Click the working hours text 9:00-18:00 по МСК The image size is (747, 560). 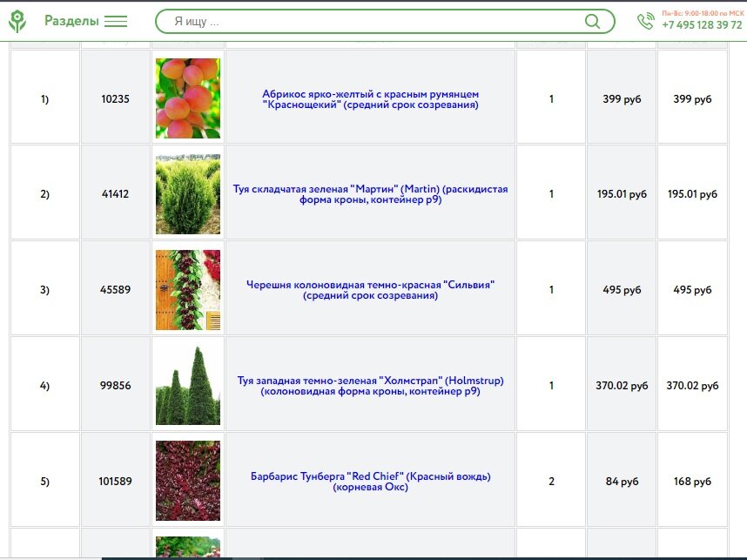713,13
